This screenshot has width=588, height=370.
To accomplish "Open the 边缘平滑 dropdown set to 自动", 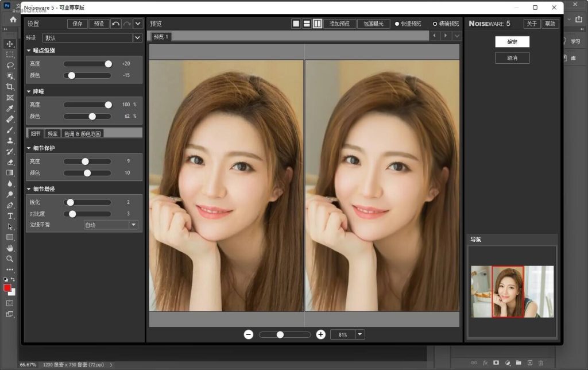I will pos(133,225).
